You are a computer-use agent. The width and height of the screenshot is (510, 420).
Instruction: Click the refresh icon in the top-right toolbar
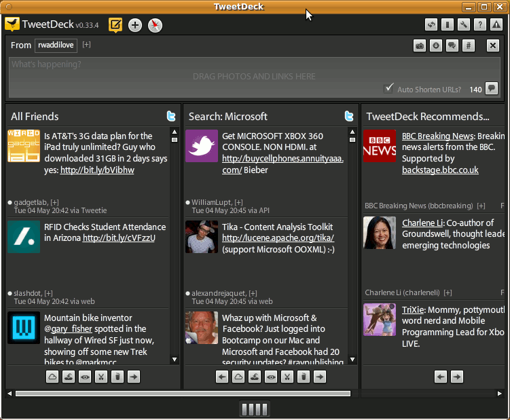[431, 25]
